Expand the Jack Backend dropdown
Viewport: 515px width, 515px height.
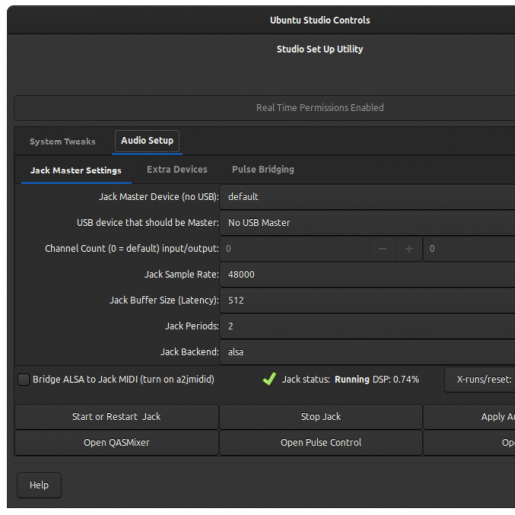367,352
